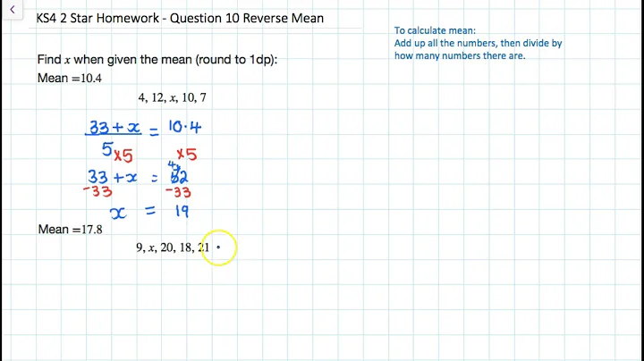This screenshot has width=644, height=361.
Task: Click the 'To calculate mean:' heading
Action: click(x=435, y=30)
